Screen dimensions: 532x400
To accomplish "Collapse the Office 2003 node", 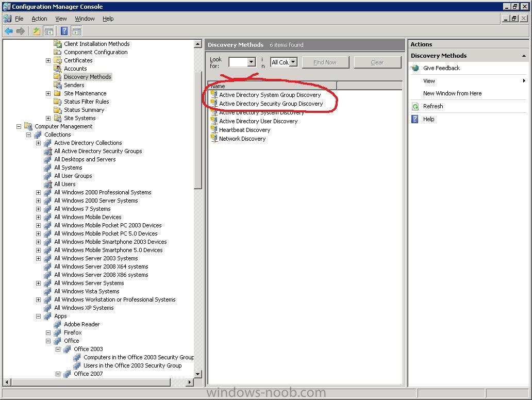I will click(x=58, y=349).
